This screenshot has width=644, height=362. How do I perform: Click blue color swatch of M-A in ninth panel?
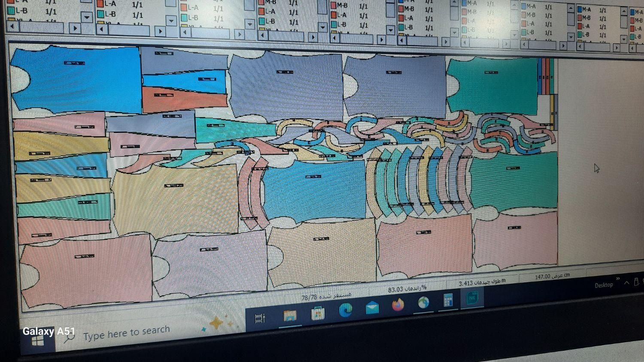tap(580, 9)
